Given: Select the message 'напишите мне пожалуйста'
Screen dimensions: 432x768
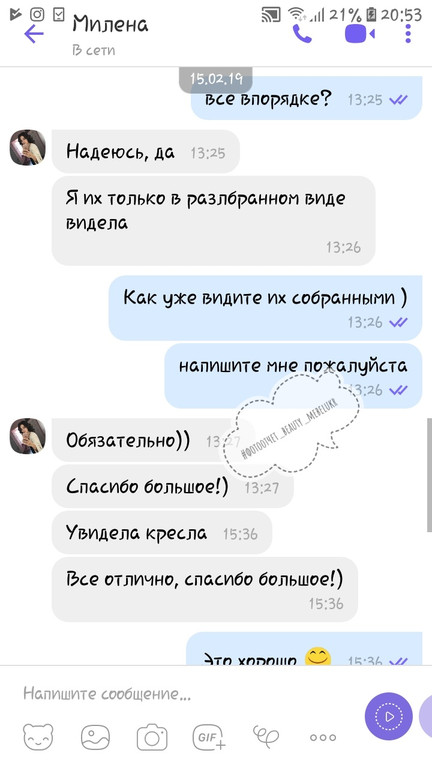Looking at the screenshot, I should (293, 376).
